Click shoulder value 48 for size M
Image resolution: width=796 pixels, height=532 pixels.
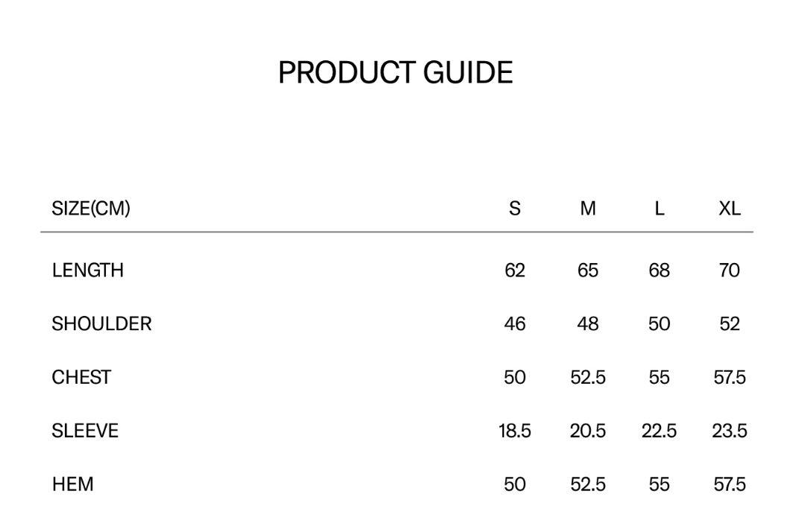588,323
